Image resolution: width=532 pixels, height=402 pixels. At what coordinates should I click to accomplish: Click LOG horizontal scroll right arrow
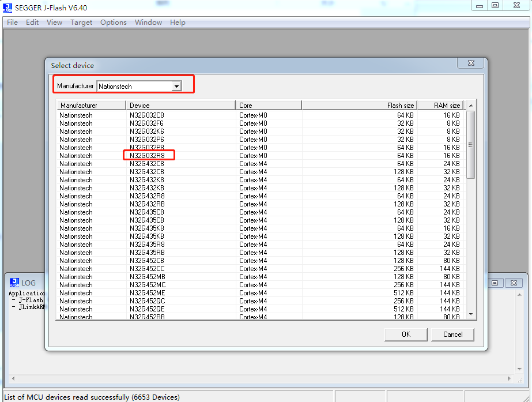510,378
